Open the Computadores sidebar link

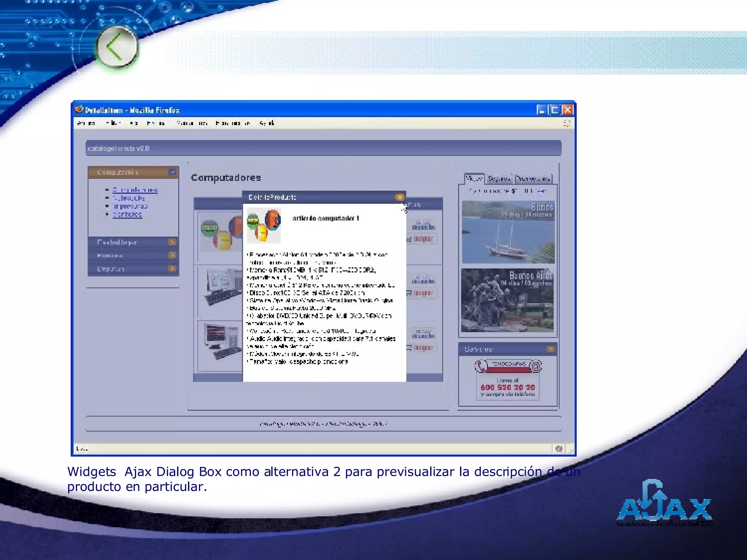tap(135, 190)
